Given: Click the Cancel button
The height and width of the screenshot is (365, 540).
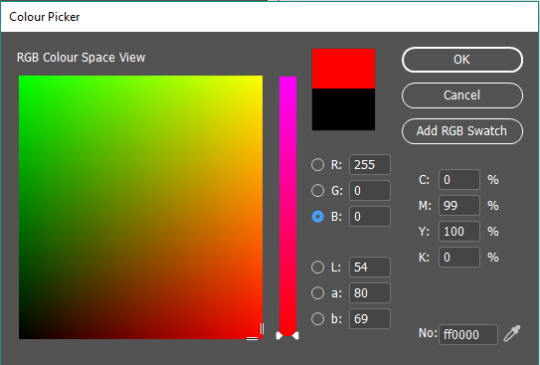Looking at the screenshot, I should tap(462, 95).
